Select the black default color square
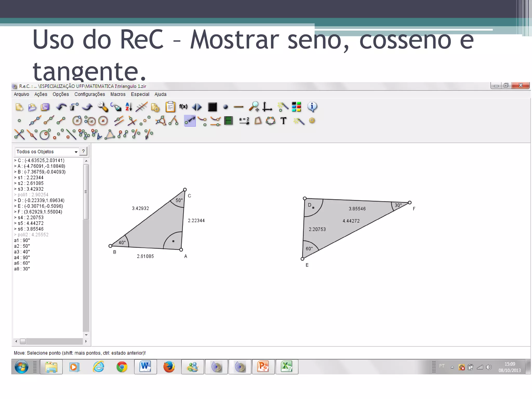The image size is (532, 399). tap(212, 107)
